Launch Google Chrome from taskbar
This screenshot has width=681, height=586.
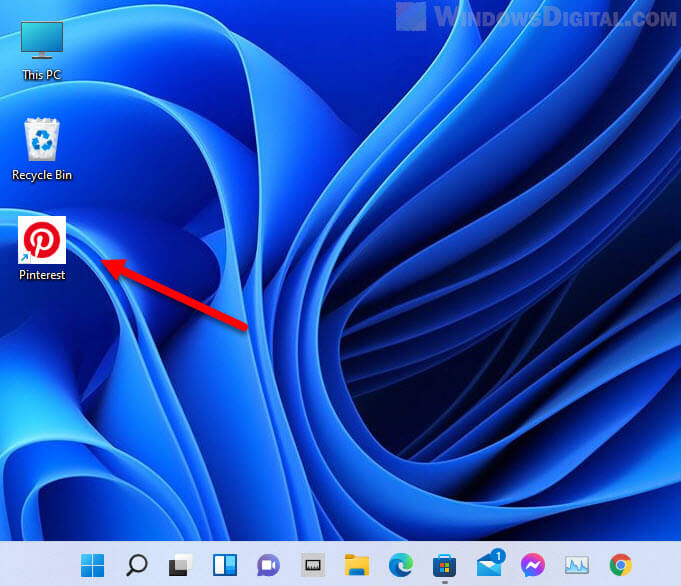click(x=621, y=565)
